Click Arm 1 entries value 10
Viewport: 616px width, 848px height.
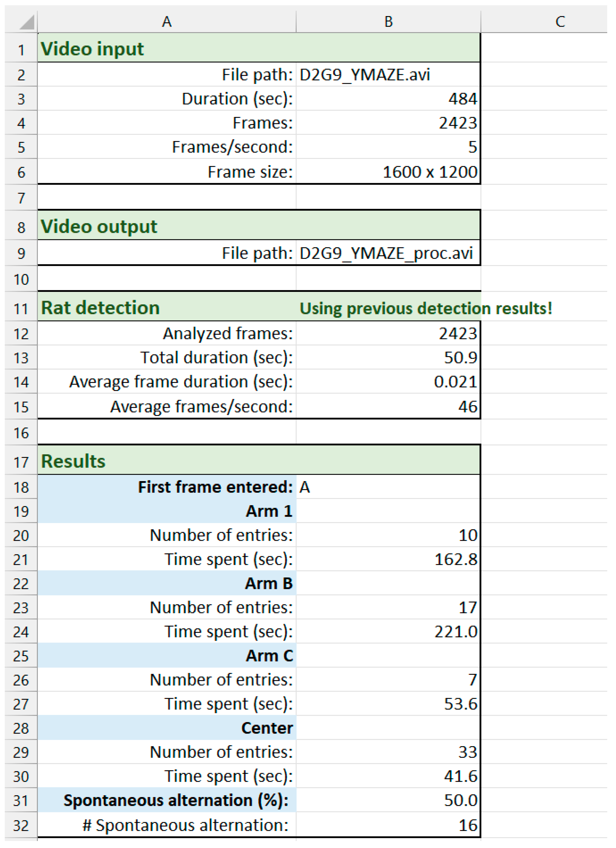388,535
